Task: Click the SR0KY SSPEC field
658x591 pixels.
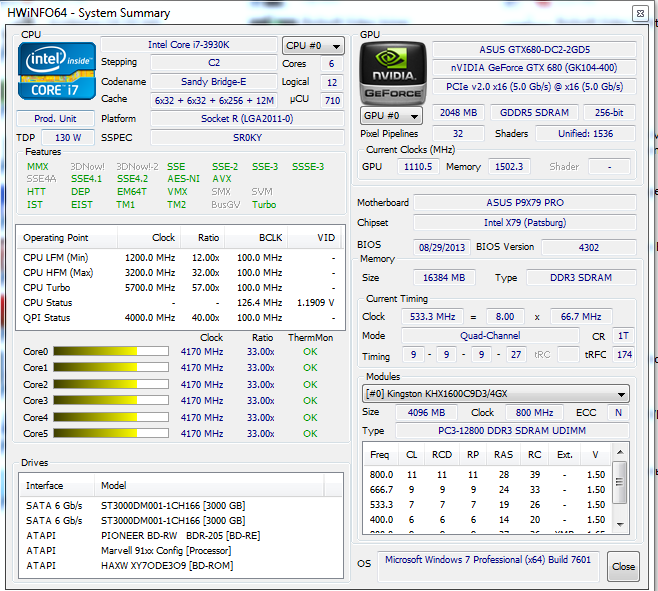Action: 247,138
